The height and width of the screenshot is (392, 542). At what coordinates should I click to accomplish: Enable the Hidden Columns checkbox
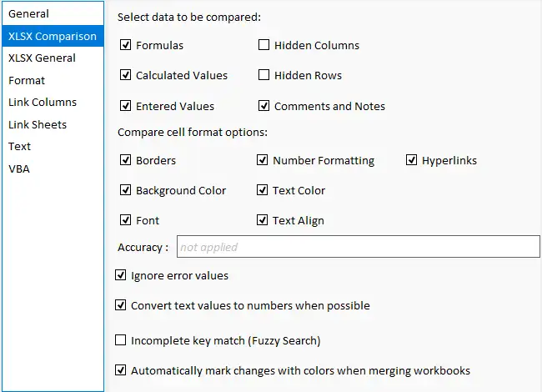(263, 44)
